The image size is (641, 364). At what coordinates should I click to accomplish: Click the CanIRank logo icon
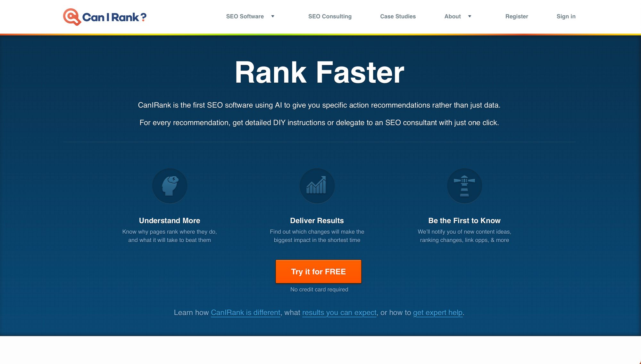click(72, 17)
